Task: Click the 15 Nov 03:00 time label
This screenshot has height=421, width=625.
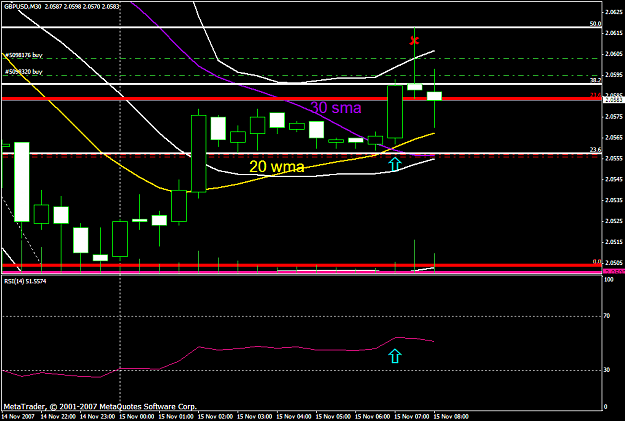Action: point(254,417)
